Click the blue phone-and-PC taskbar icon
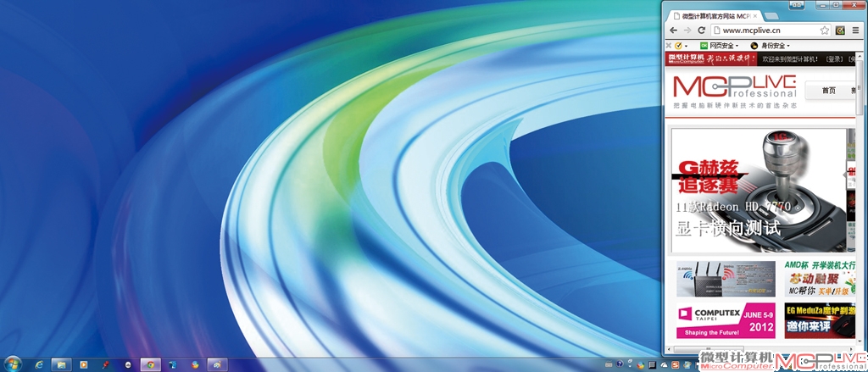868x372 pixels. (173, 365)
